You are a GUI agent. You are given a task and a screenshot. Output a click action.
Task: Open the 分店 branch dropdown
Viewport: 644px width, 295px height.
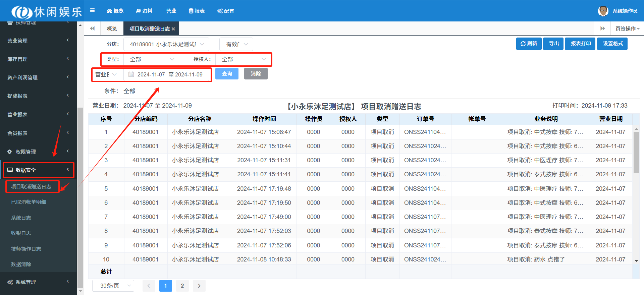click(166, 44)
